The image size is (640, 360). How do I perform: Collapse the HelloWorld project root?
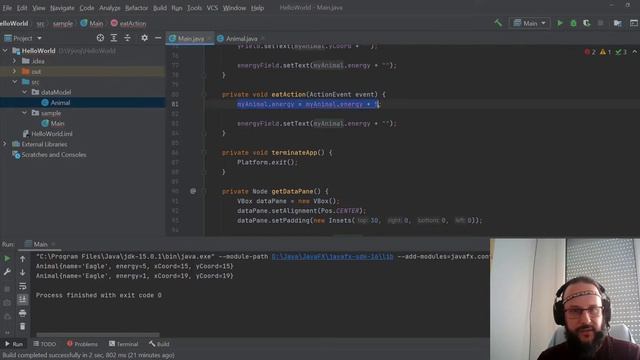point(5,51)
